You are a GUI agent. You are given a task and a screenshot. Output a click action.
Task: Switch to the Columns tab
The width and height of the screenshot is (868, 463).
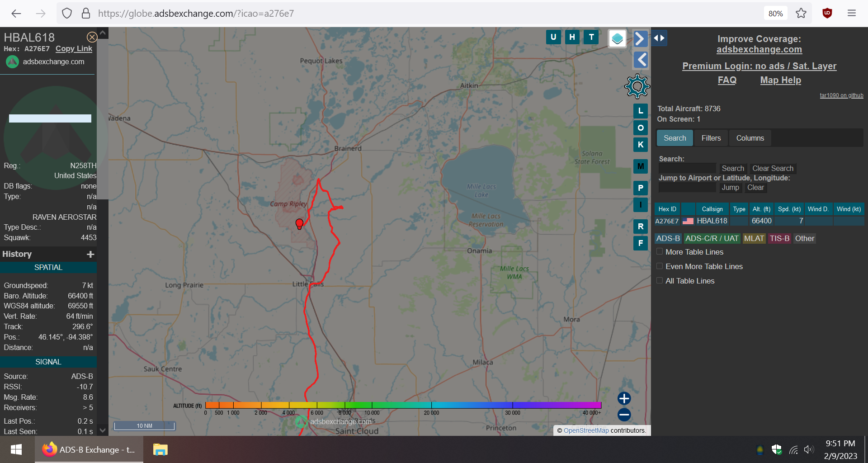pyautogui.click(x=750, y=138)
